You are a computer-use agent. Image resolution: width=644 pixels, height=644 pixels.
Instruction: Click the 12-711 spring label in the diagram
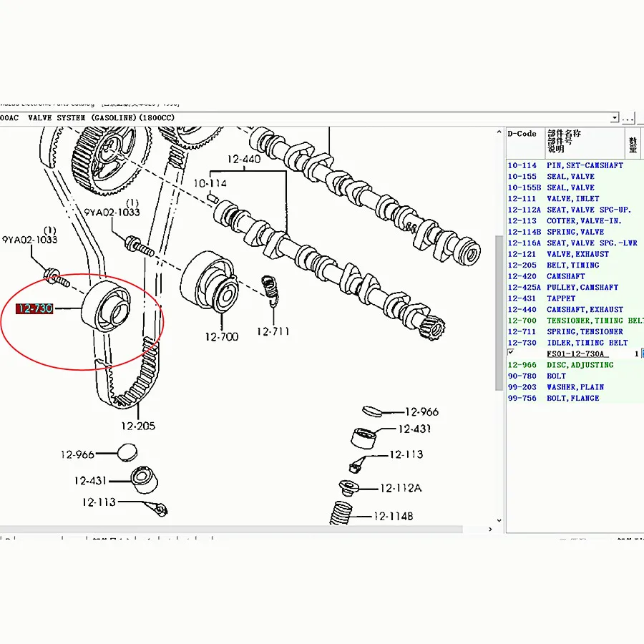point(273,331)
